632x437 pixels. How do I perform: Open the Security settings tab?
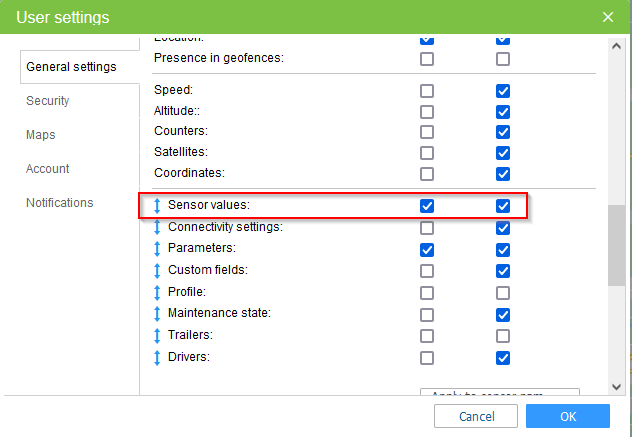point(48,100)
